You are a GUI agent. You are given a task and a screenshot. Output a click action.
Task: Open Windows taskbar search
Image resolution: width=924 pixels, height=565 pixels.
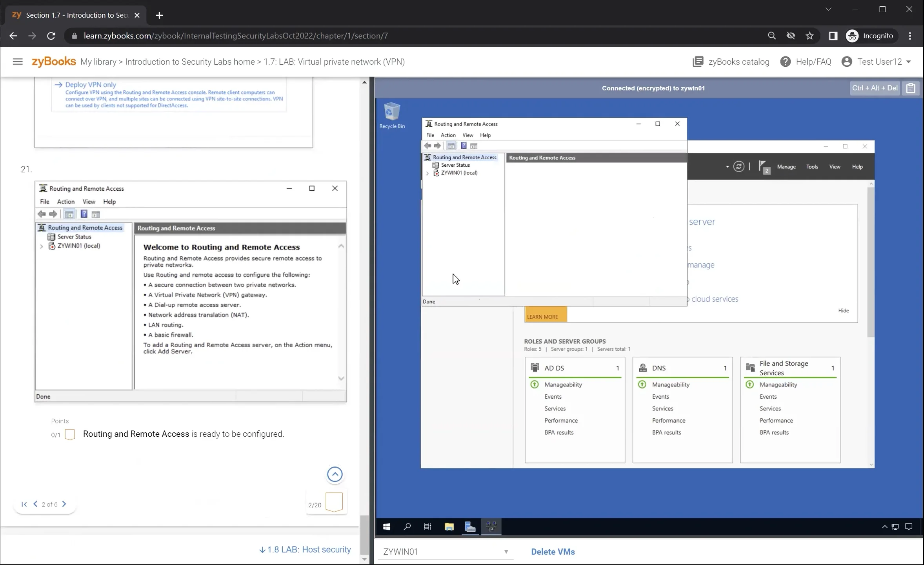pyautogui.click(x=407, y=527)
